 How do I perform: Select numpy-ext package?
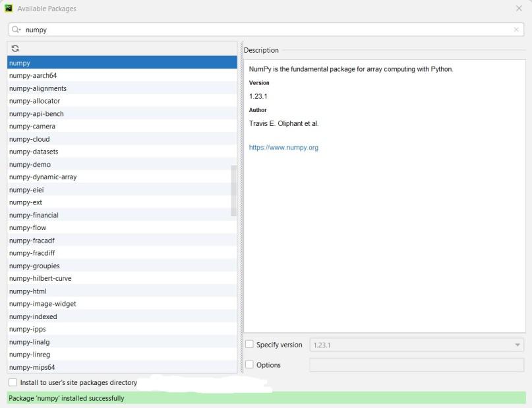coord(122,202)
